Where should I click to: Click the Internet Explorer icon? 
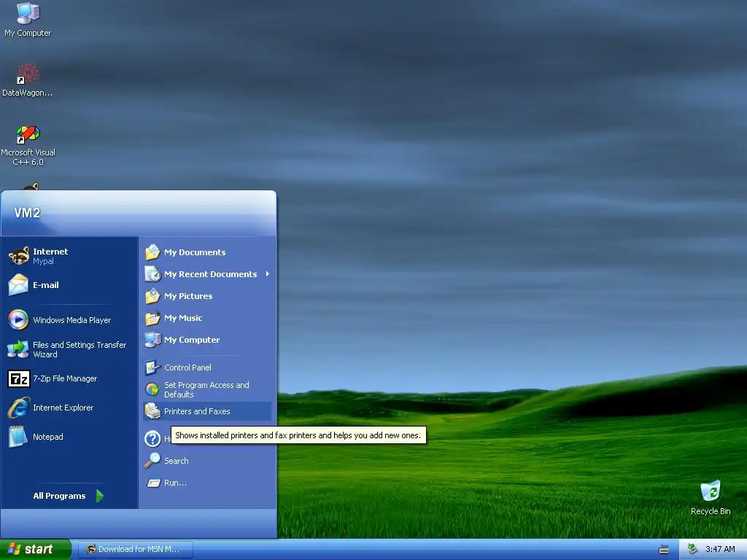click(18, 408)
